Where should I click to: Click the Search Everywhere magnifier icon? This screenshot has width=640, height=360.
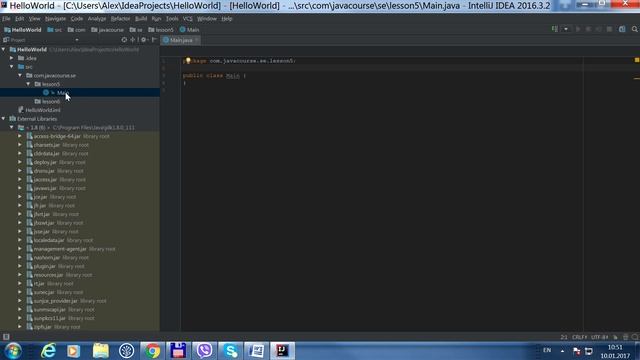click(x=635, y=29)
